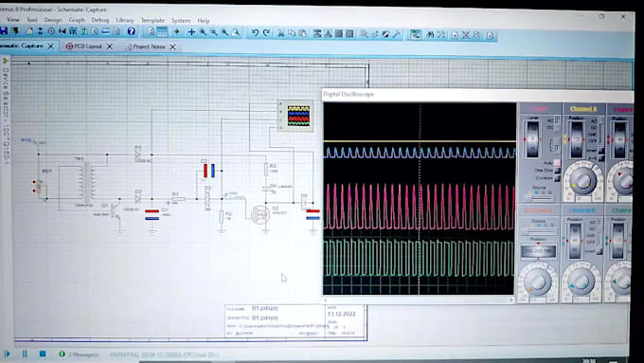Click the Undo arrow icon
This screenshot has width=644, height=363.
[255, 32]
